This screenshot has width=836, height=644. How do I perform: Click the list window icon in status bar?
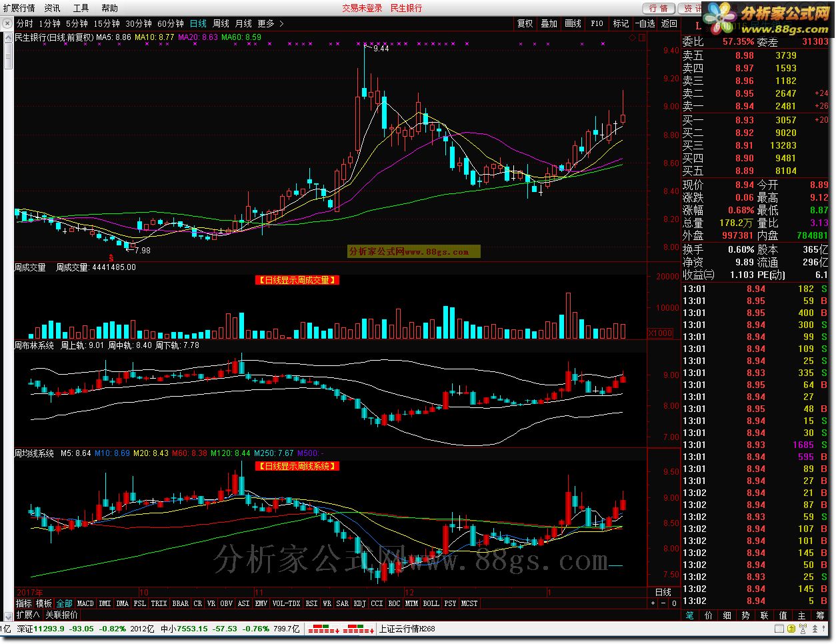click(x=779, y=629)
